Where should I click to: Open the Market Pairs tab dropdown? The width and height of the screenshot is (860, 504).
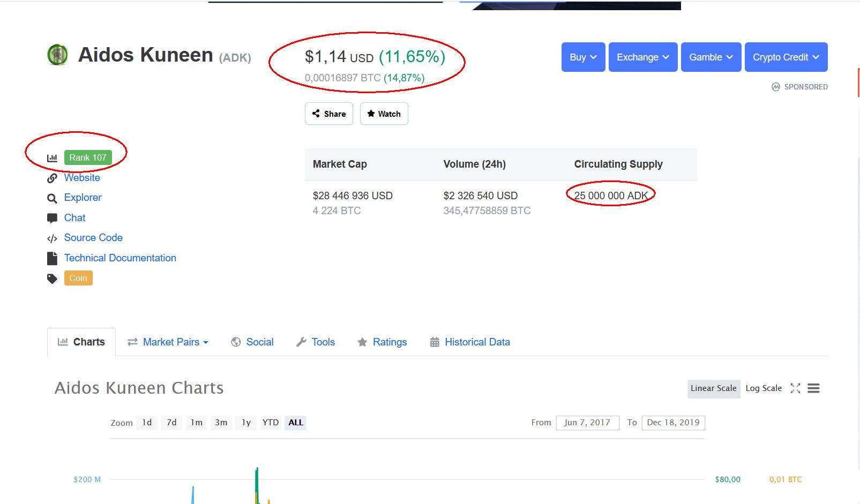(168, 342)
